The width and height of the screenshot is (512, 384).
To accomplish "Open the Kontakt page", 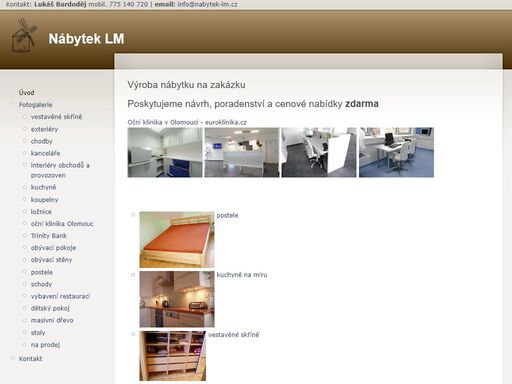I will [x=30, y=358].
